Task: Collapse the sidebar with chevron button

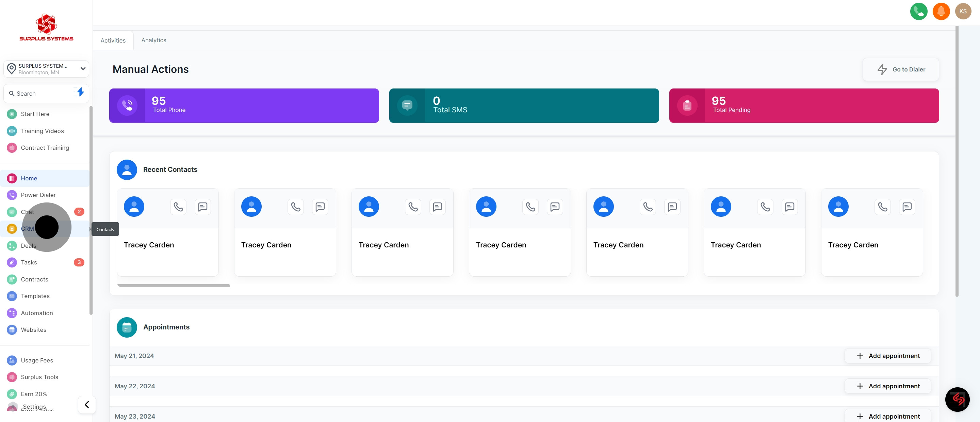Action: point(87,405)
